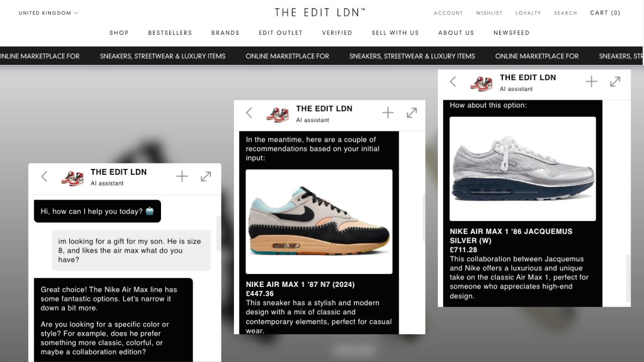This screenshot has width=644, height=362.
Task: Expand the right chat window with the arrows icon
Action: 615,82
